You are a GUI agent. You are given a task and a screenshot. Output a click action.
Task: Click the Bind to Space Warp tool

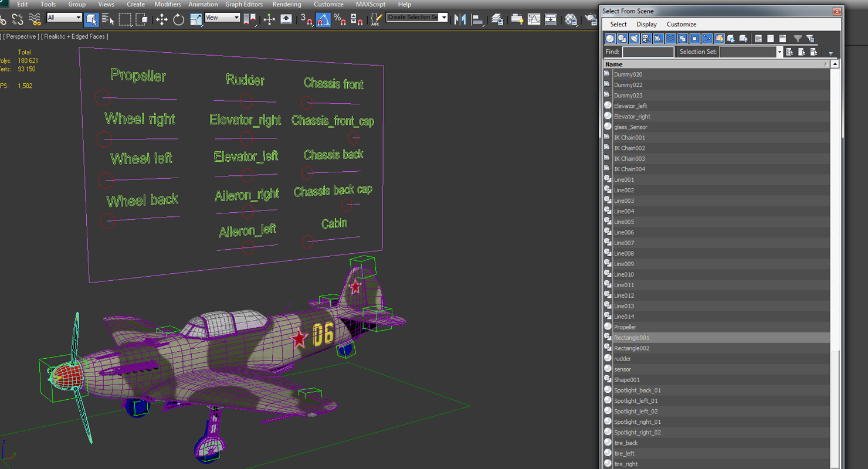pos(35,19)
